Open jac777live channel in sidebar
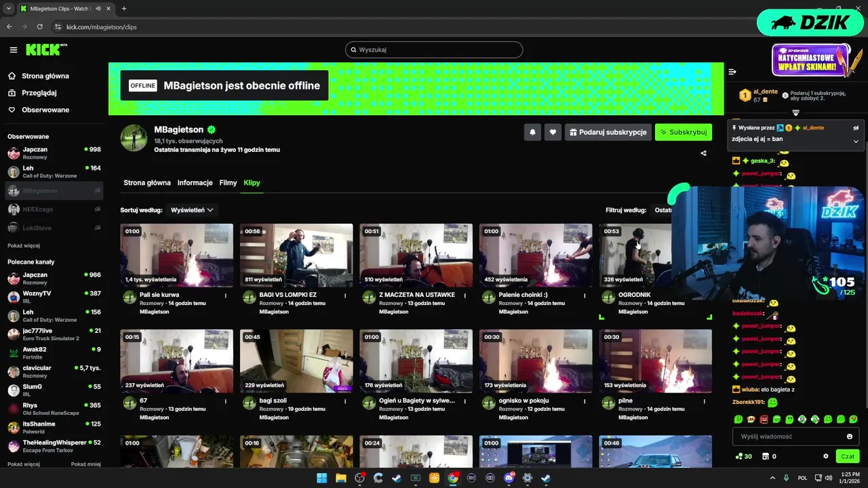Screen dimensions: 868x488 [x=54, y=334]
